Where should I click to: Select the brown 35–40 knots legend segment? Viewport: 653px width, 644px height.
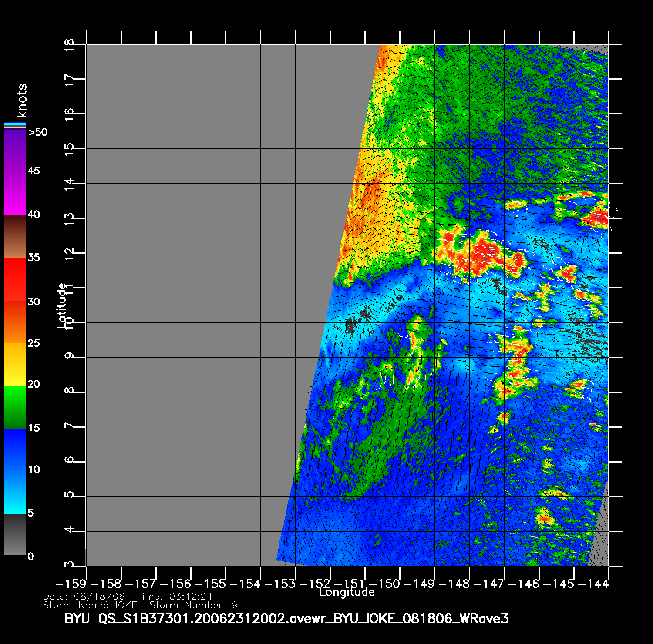[15, 237]
